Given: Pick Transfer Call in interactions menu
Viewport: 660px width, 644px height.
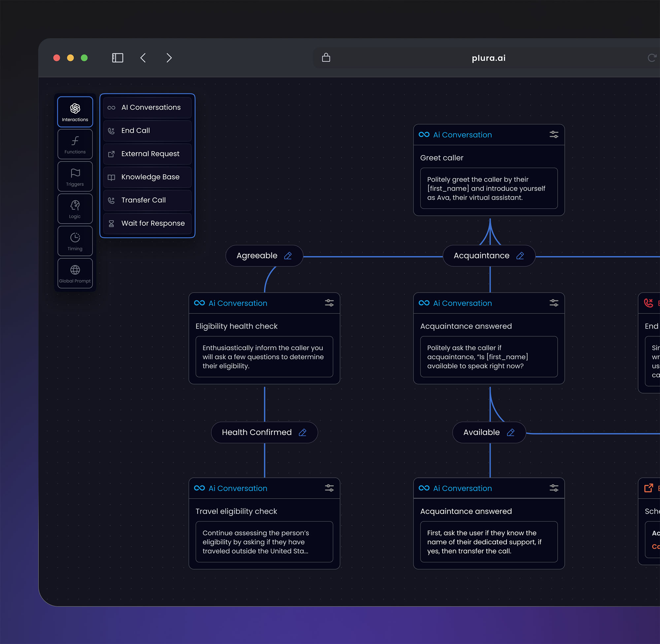Looking at the screenshot, I should pos(148,200).
